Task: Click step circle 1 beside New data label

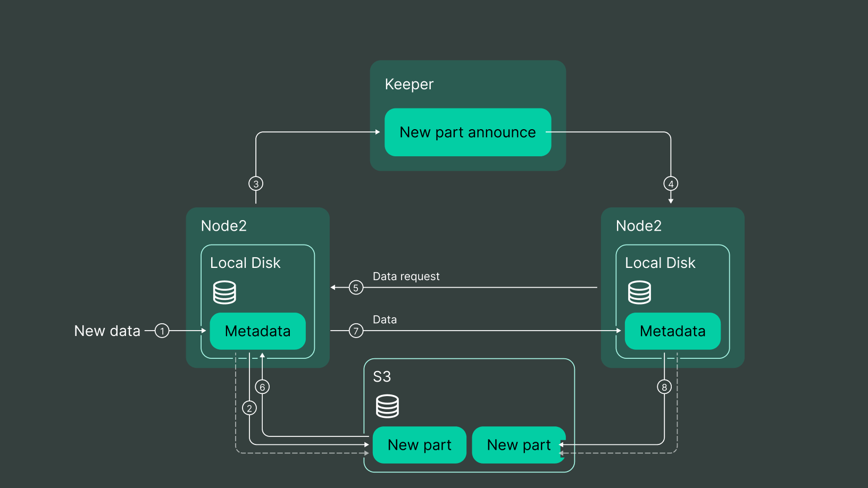Action: (162, 331)
